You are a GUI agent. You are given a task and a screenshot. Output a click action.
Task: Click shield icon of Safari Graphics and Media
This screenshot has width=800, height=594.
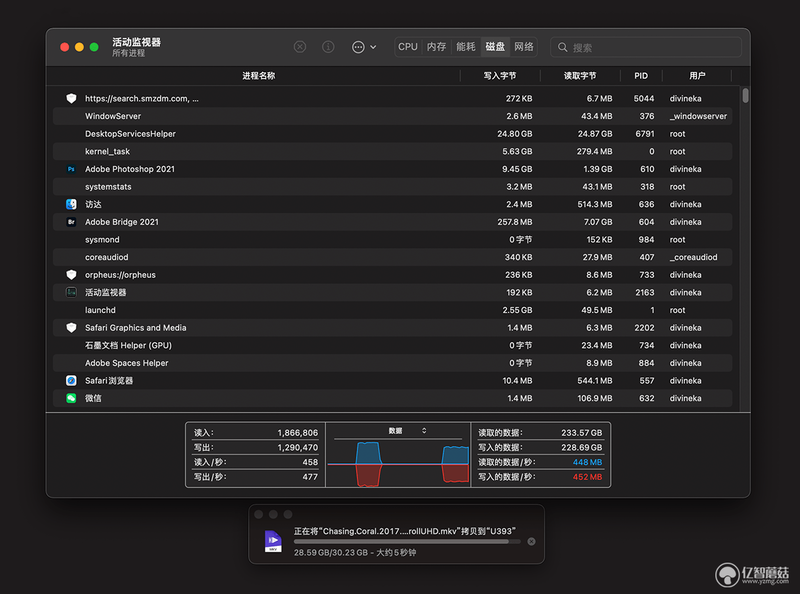71,328
